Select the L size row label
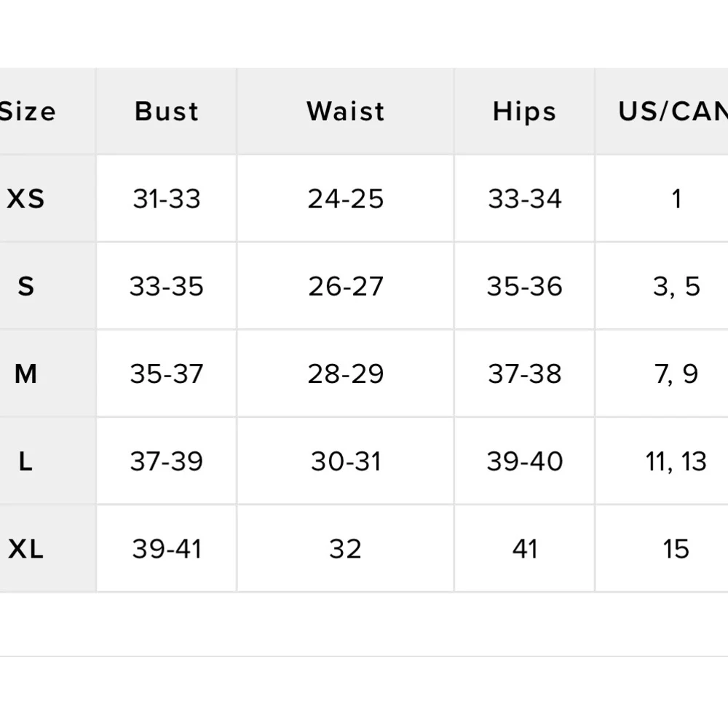728x728 pixels. (26, 461)
